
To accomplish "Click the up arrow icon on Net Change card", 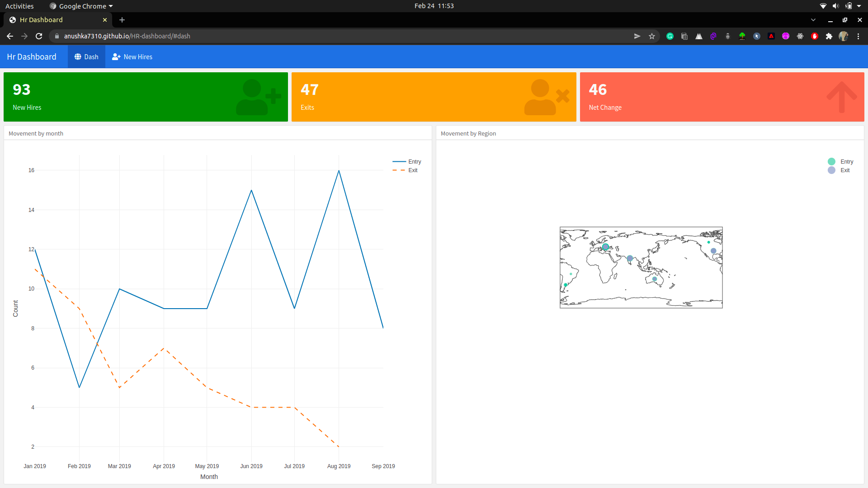I will point(842,97).
